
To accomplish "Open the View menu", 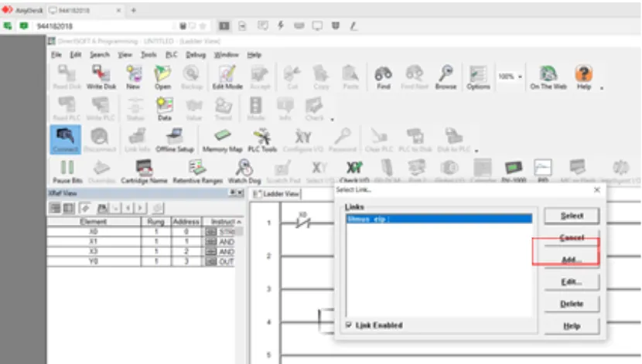I will (x=125, y=55).
